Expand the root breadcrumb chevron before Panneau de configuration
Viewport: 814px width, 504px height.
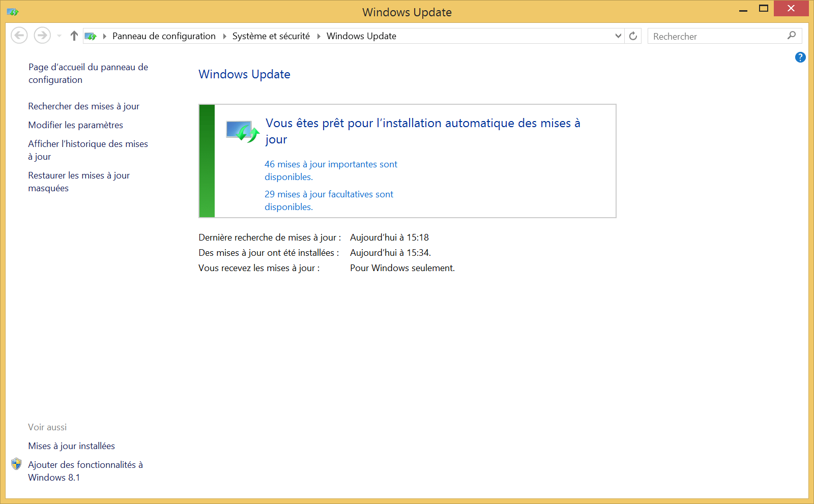pos(104,36)
